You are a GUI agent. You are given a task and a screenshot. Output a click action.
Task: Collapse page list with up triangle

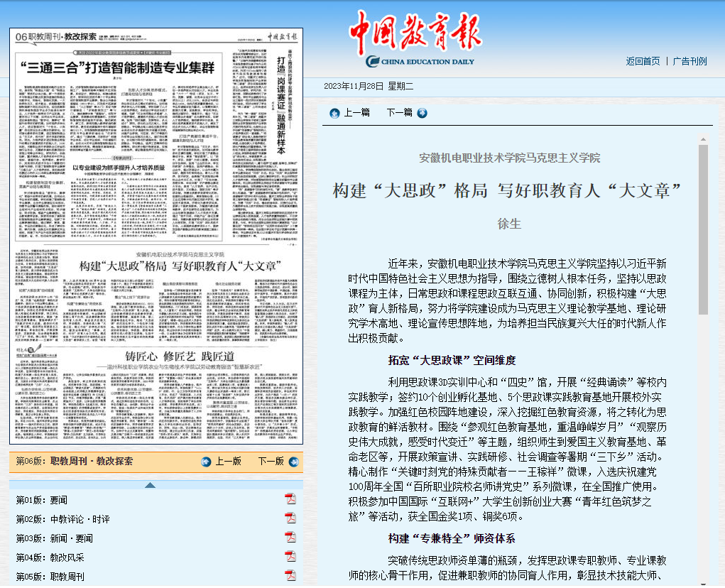150,485
